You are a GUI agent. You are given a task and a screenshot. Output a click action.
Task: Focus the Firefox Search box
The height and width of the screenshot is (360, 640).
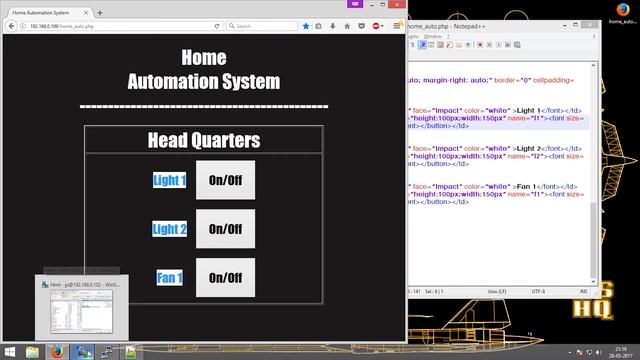[x=262, y=26]
